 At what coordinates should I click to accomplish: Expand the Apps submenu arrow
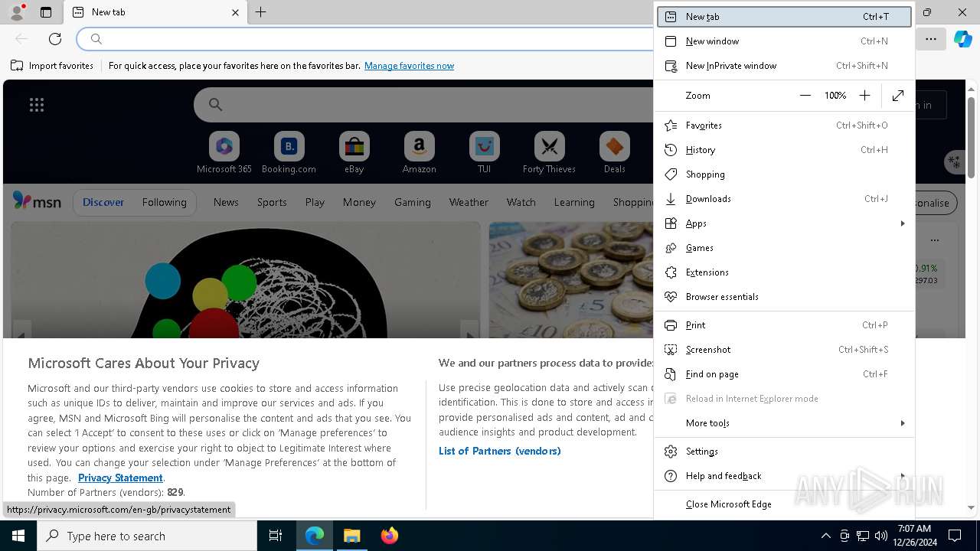[903, 223]
